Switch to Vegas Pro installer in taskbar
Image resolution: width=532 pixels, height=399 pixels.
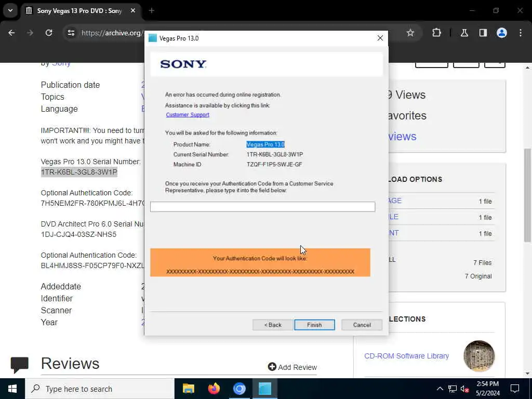(264, 389)
